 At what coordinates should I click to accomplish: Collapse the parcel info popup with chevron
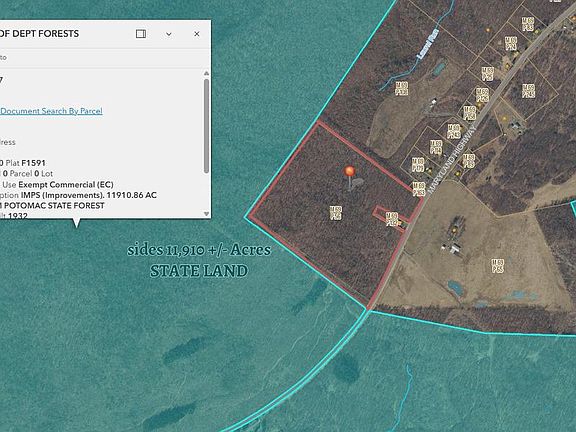tap(169, 34)
